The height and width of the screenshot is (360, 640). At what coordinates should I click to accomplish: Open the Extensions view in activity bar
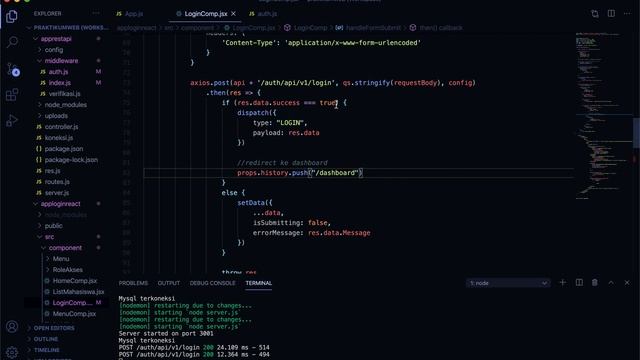tap(12, 95)
